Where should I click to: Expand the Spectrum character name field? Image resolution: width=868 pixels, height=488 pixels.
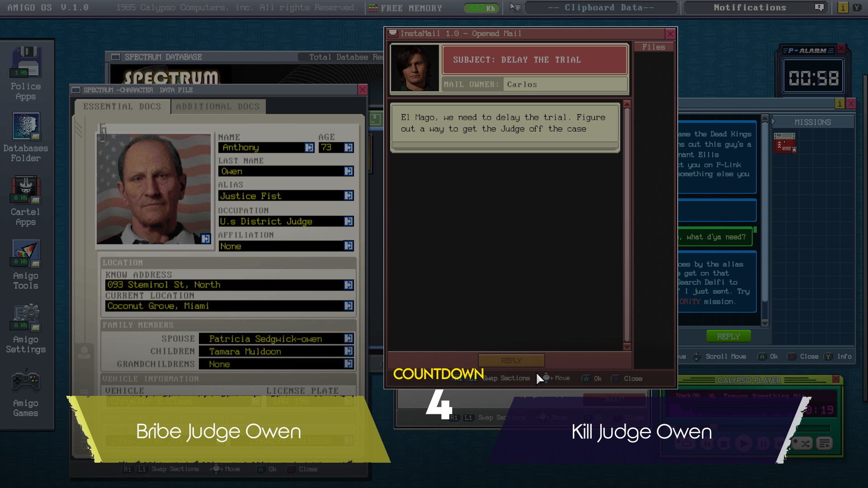tap(308, 148)
